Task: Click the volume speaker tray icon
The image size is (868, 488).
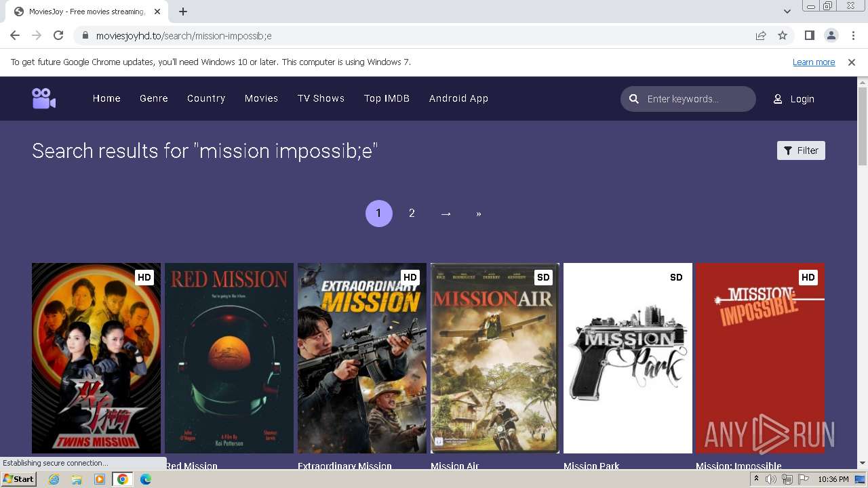Action: coord(771,479)
